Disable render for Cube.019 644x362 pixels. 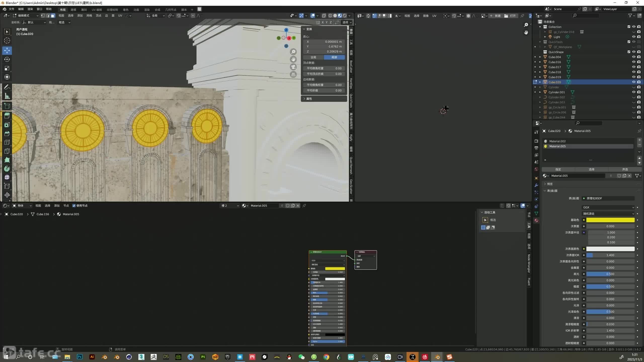pos(639,77)
